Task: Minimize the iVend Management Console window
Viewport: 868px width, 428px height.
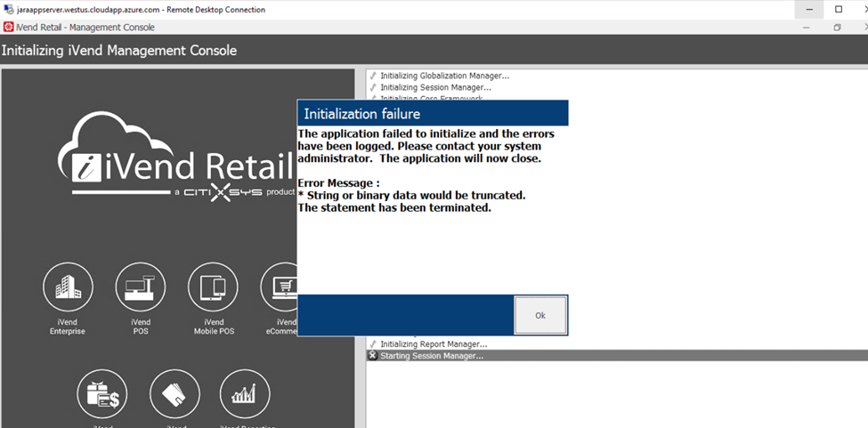Action: [x=807, y=27]
